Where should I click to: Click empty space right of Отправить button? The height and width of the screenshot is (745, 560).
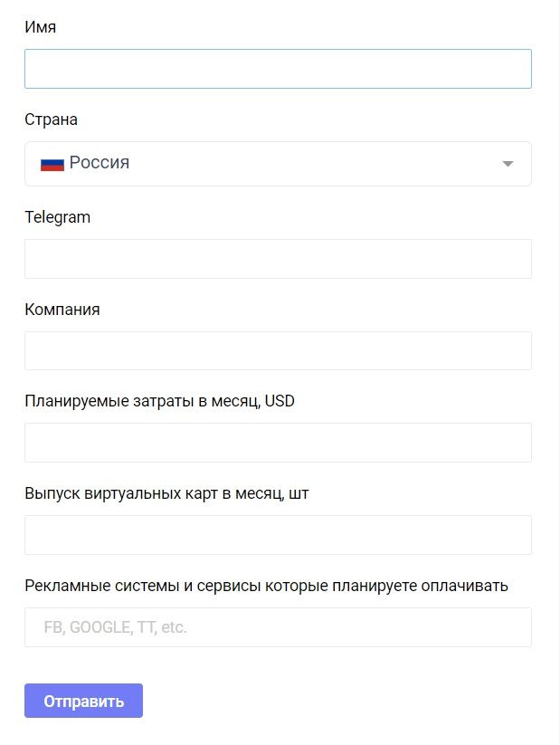(x=344, y=701)
